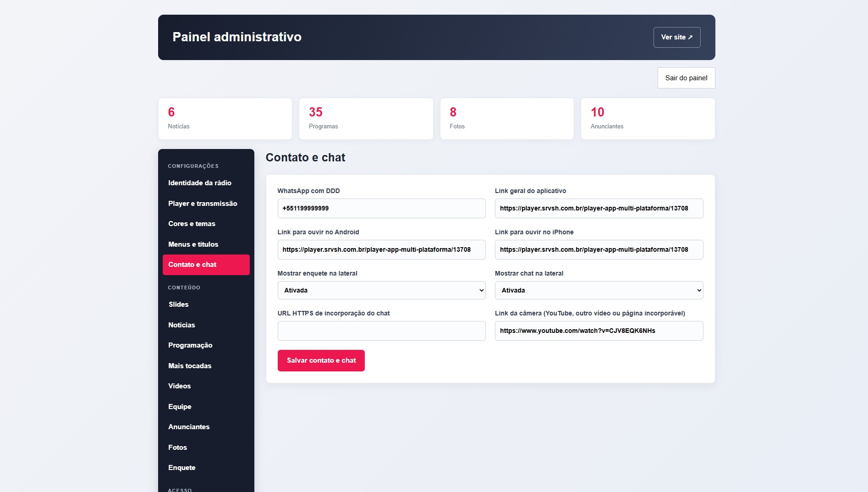The width and height of the screenshot is (868, 492).
Task: Click the 10 Anunciantes stat card
Action: point(648,119)
